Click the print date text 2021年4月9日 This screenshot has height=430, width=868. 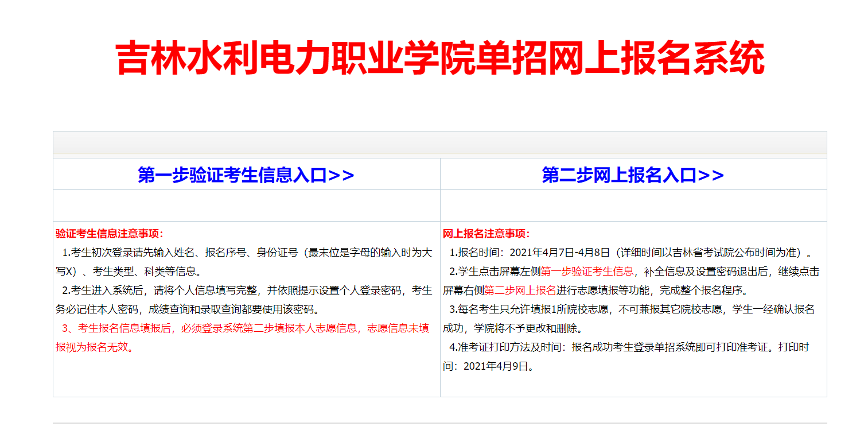tap(495, 366)
